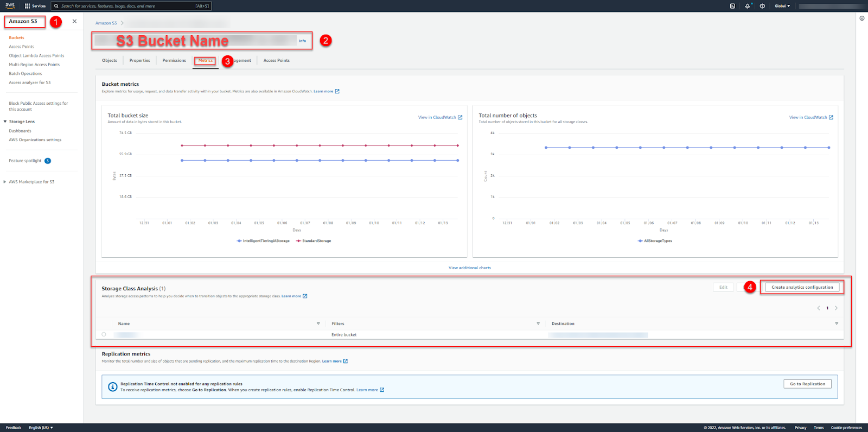
Task: Click Go to Replication button
Action: click(807, 384)
